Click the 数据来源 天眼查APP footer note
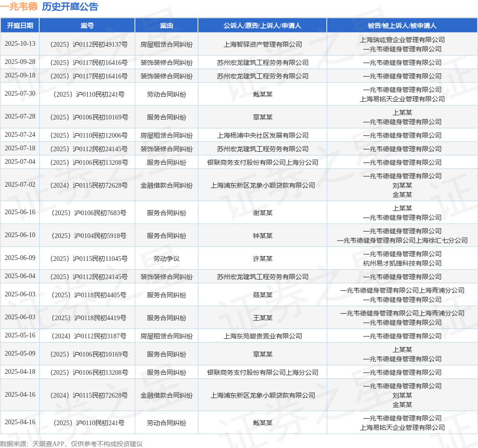Screen dimensions: 478x448 71,444
